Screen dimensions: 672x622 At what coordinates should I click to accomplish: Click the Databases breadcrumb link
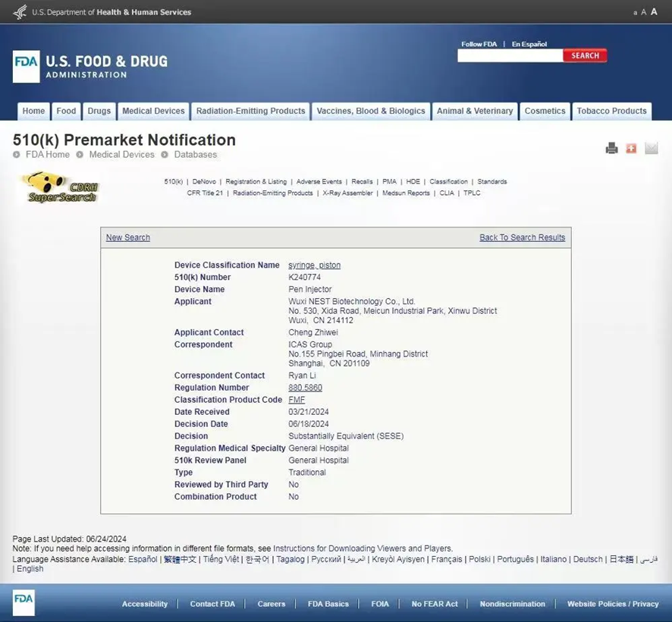click(195, 155)
